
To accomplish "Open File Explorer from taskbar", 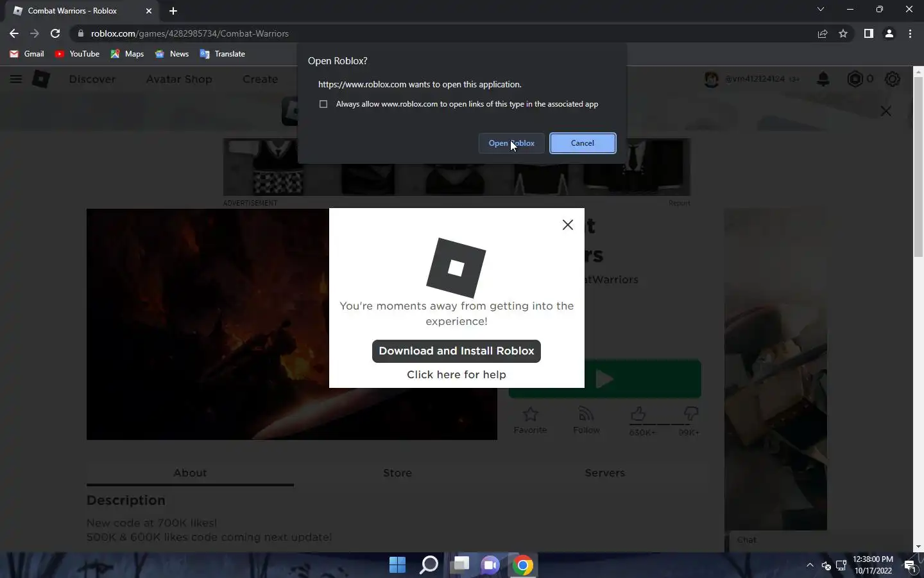I will coord(460,565).
